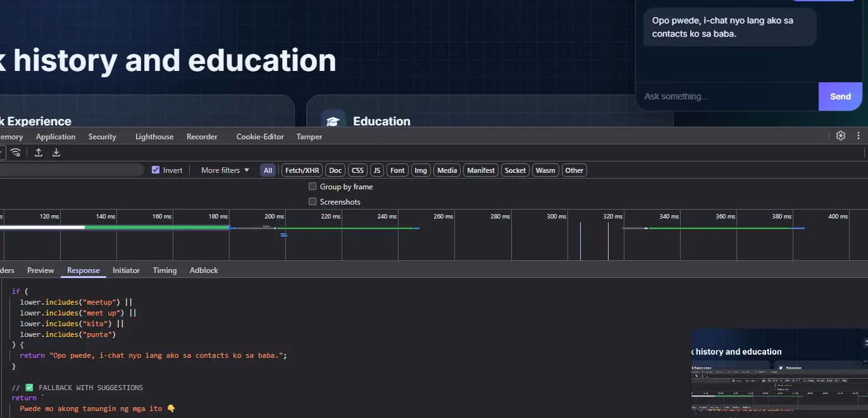Filter requests by Fetch/XHR

[x=302, y=170]
